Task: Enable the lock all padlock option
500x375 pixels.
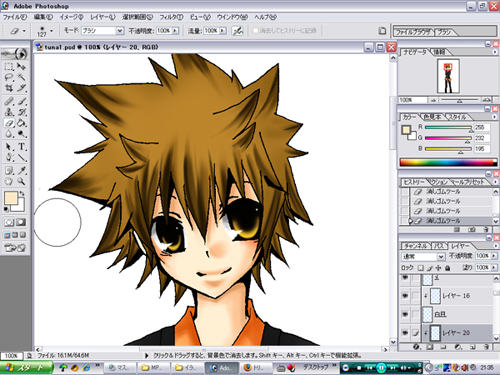Action: click(x=448, y=268)
